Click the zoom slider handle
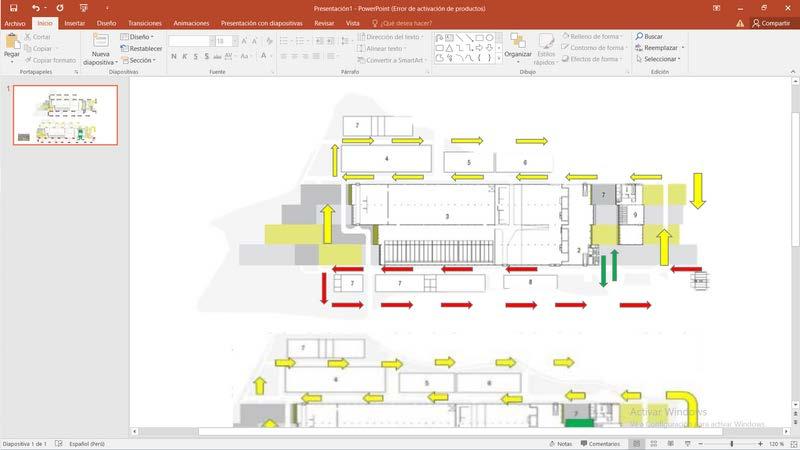Viewport: 800px width, 450px height. click(x=731, y=444)
